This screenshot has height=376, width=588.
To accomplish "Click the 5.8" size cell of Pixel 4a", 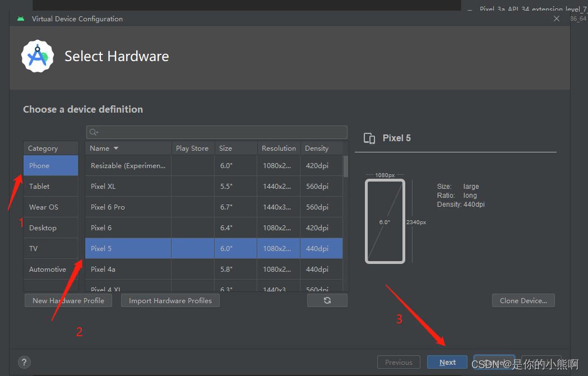I will tap(236, 269).
